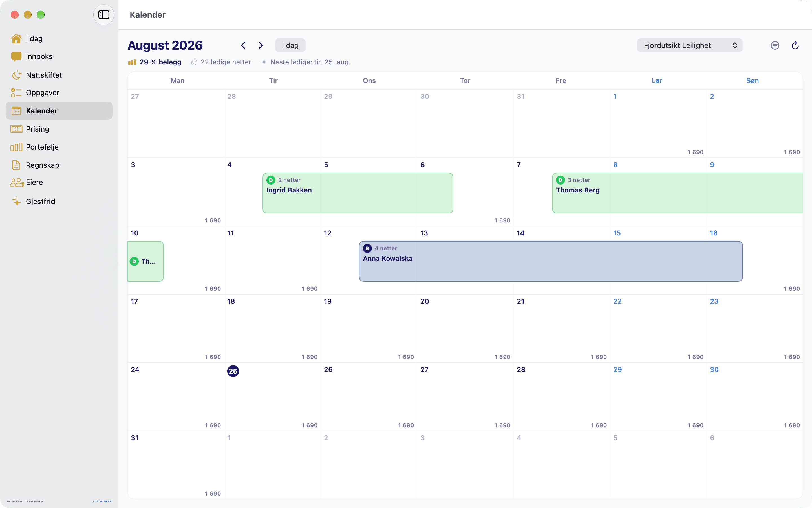Open truncated Th... booking on August 10
Viewport: 812px width, 508px height.
145,261
